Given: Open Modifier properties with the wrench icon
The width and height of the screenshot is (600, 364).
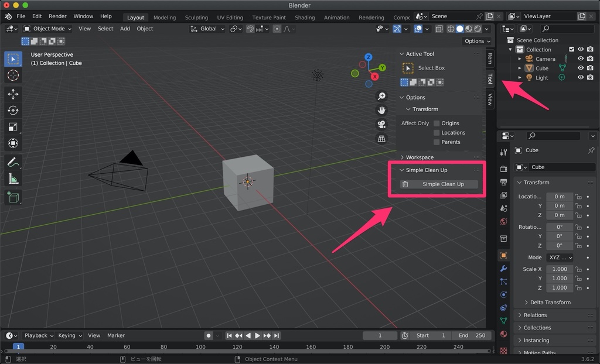Looking at the screenshot, I should tap(503, 269).
